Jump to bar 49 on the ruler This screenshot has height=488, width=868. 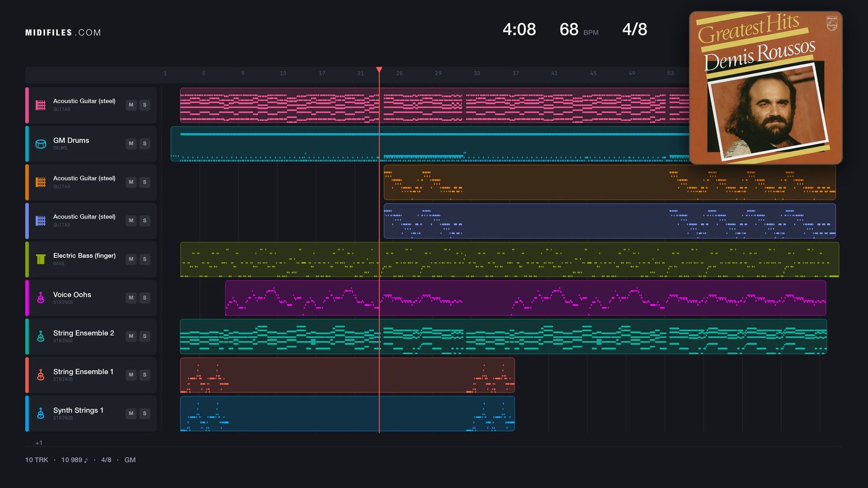coord(632,73)
